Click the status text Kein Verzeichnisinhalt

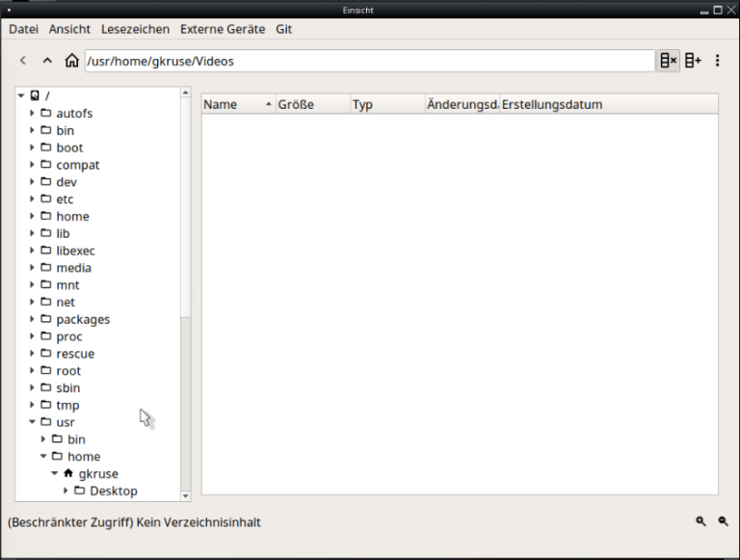(198, 522)
